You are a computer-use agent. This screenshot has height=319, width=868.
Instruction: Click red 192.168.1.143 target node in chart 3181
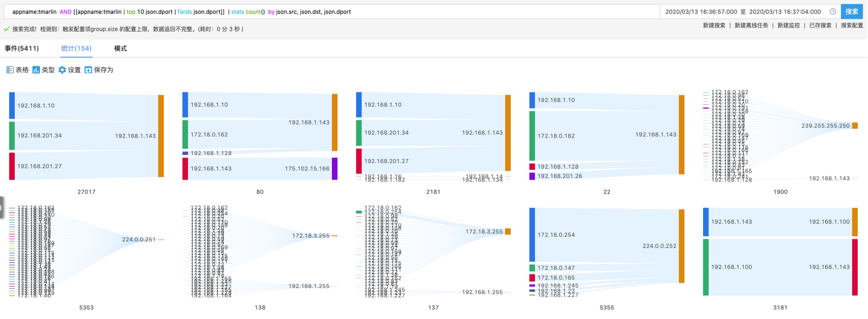tap(855, 267)
